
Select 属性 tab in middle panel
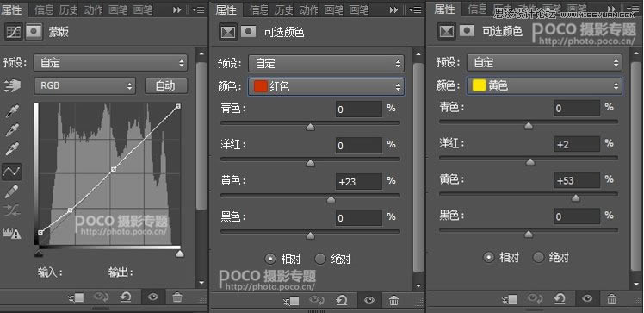tap(226, 9)
